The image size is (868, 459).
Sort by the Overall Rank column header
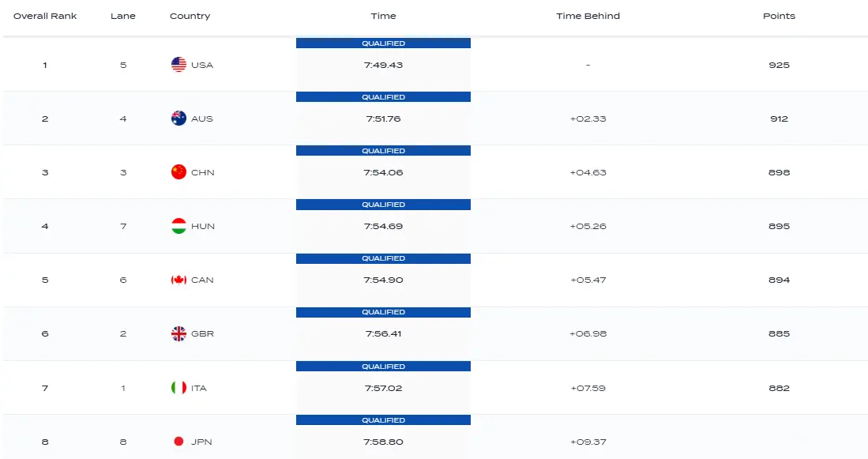pyautogui.click(x=45, y=16)
